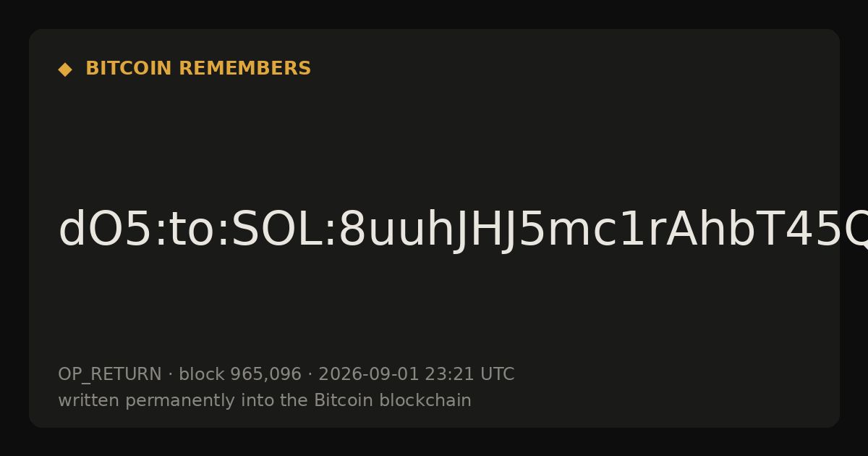This screenshot has height=456, width=868.
Task: Select the word REMEMBERS in the header
Action: [244, 69]
